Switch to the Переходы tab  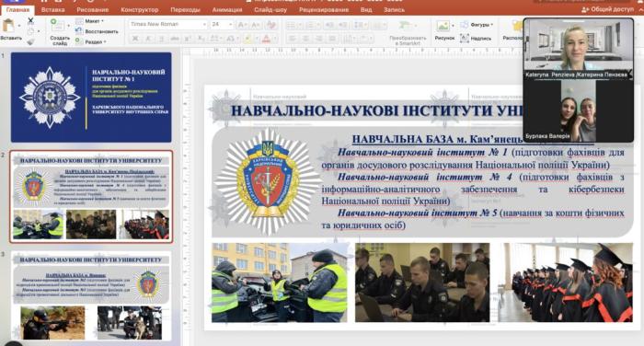coord(185,9)
